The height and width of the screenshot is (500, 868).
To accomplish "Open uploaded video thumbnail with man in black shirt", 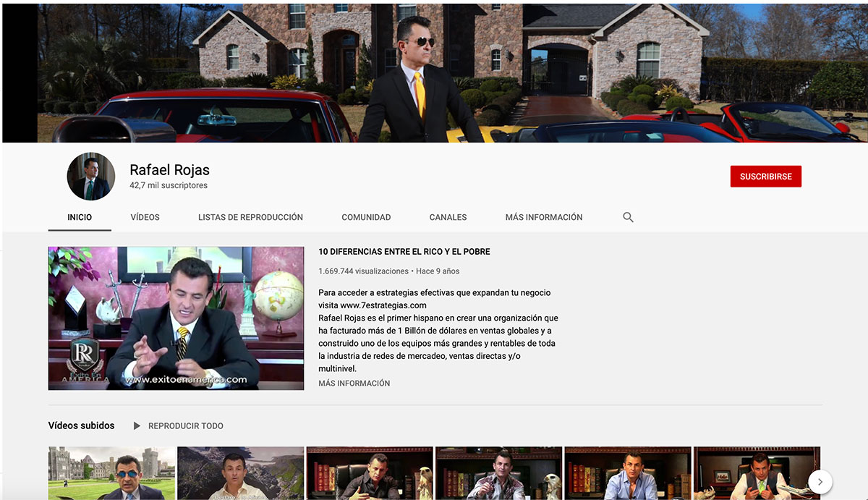I will point(370,473).
